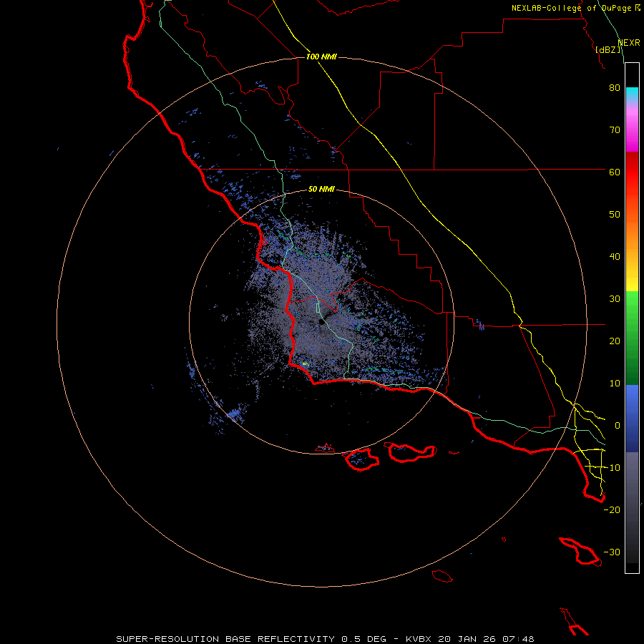Image resolution: width=644 pixels, height=644 pixels.
Task: Click the black radar site dot at the center
Action: click(x=321, y=321)
